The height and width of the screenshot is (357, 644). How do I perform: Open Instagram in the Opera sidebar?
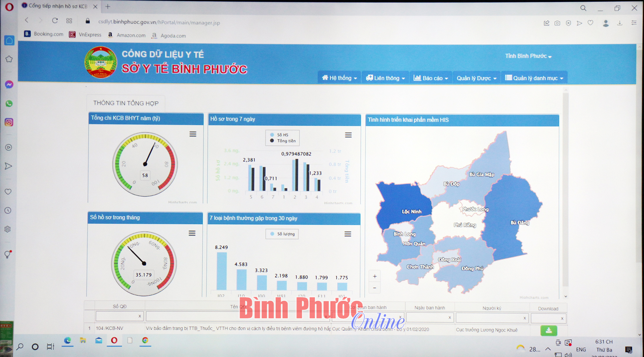tap(9, 122)
